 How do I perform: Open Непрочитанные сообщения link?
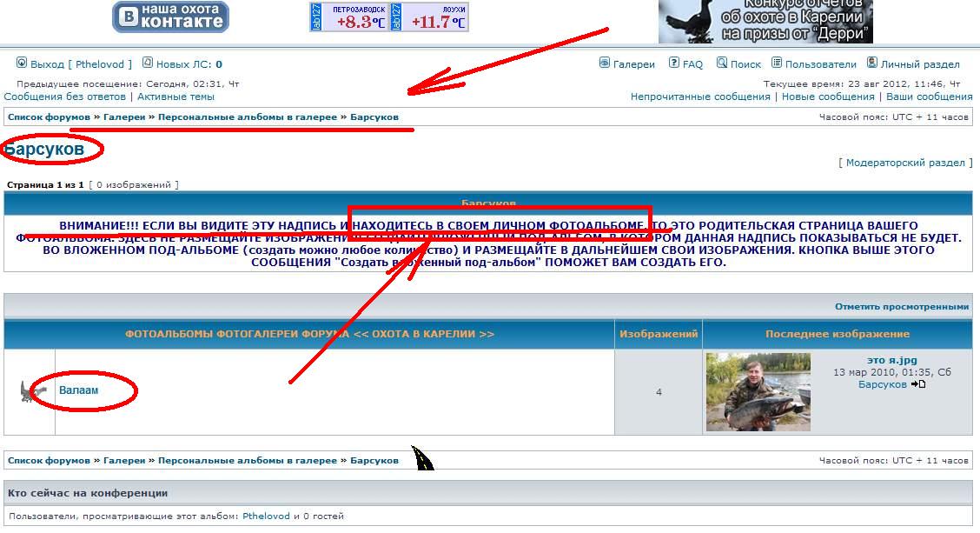coord(700,97)
